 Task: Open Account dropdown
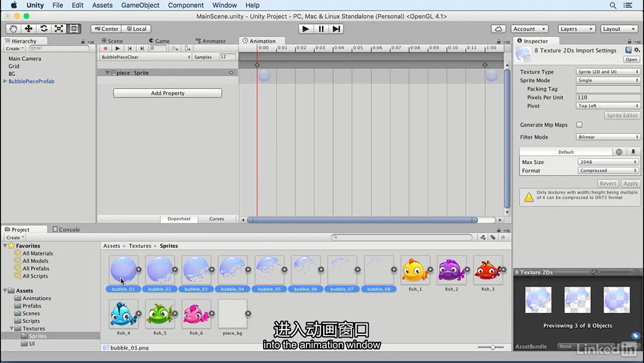530,29
